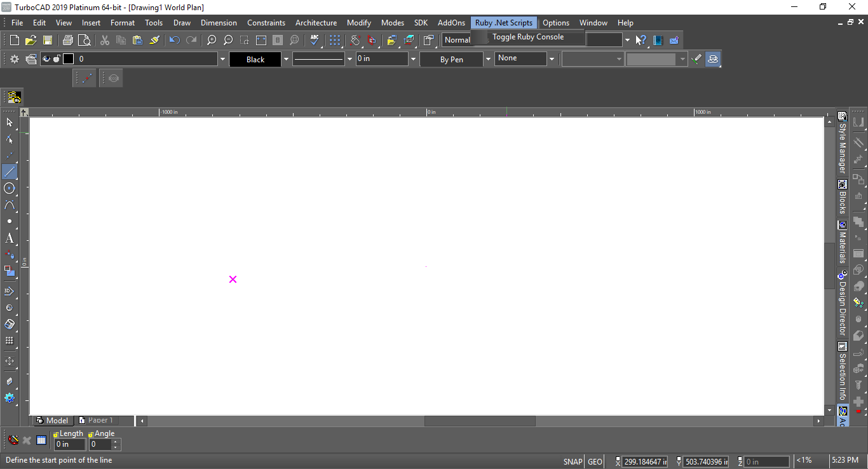Open the Architecture menu
The width and height of the screenshot is (868, 469).
pos(316,23)
